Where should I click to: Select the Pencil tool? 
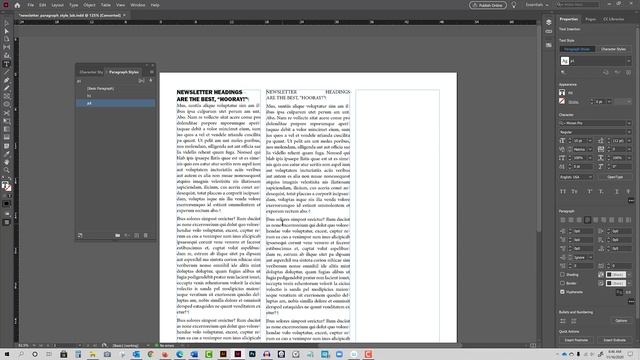[x=7, y=88]
